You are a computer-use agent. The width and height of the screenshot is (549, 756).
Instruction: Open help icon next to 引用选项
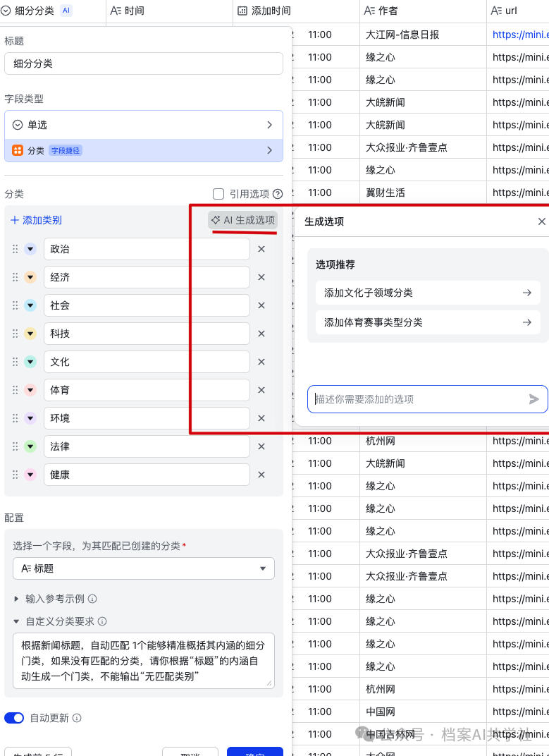[x=278, y=194]
